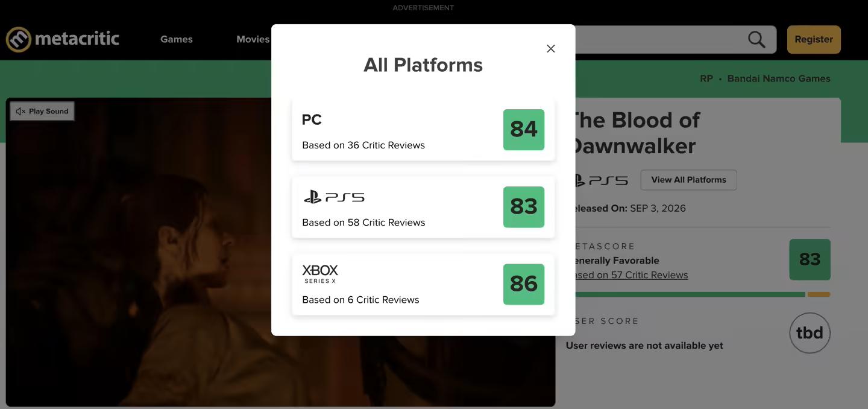Screen dimensions: 868x409
Task: Select the Xbox score badge 86
Action: (x=524, y=284)
